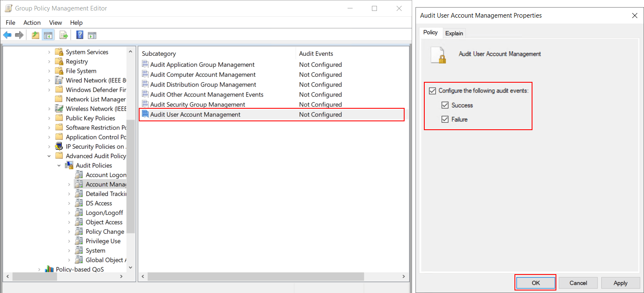Select the Up One Level folder icon
Viewport: 644px width, 293px height.
coord(35,35)
